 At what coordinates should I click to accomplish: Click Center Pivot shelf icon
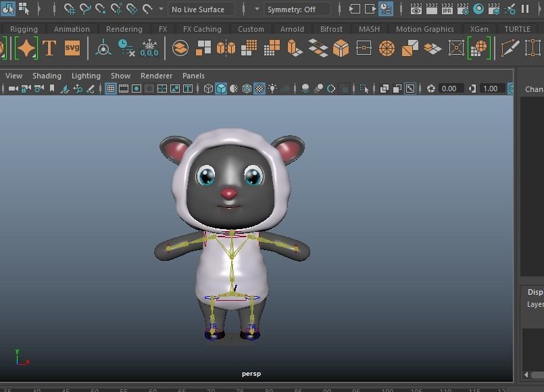(103, 48)
